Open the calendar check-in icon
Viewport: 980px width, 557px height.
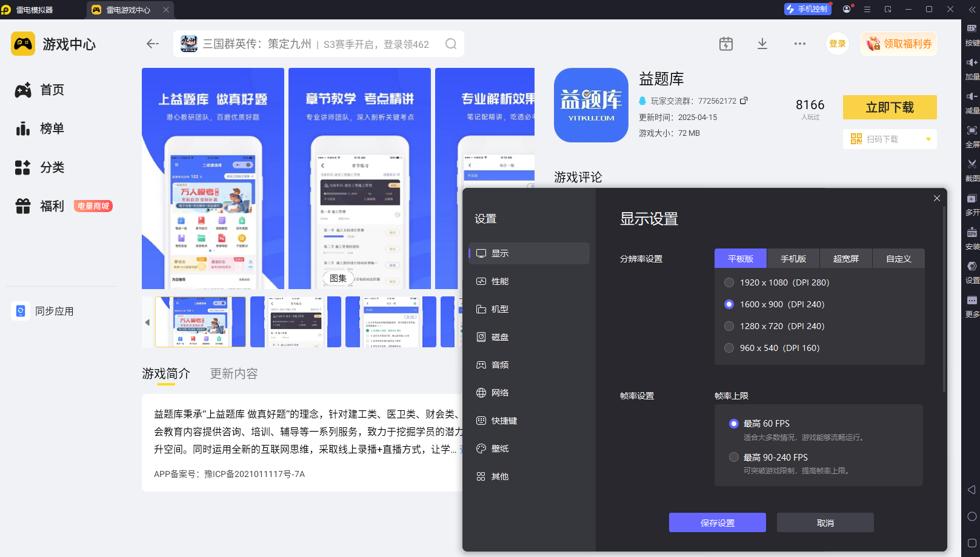(x=726, y=44)
